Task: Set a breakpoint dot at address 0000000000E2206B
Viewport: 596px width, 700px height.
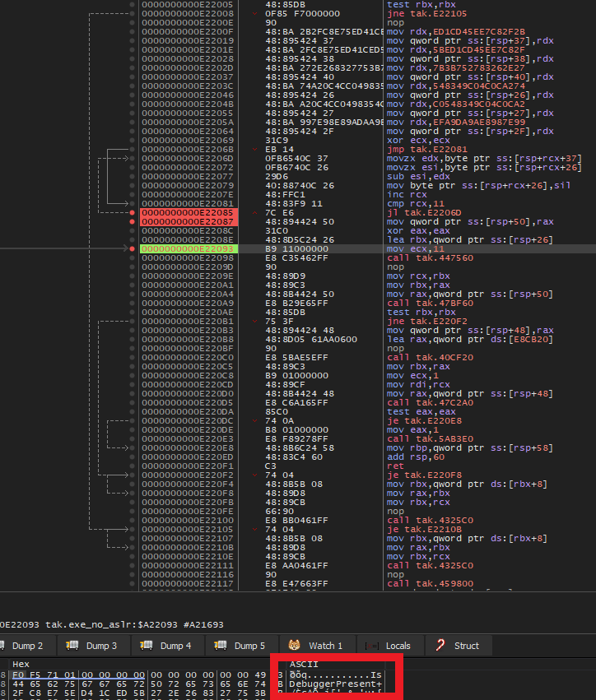Action: click(x=132, y=149)
